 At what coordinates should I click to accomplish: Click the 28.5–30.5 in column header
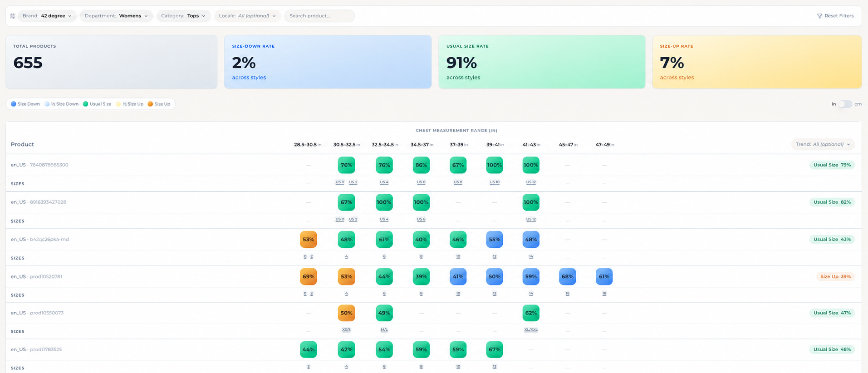(308, 145)
